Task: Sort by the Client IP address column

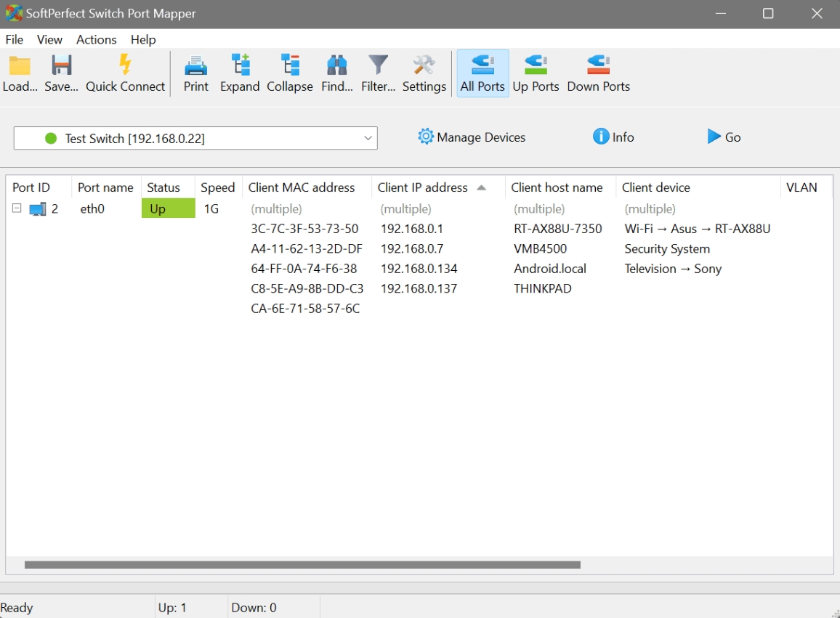Action: tap(423, 187)
